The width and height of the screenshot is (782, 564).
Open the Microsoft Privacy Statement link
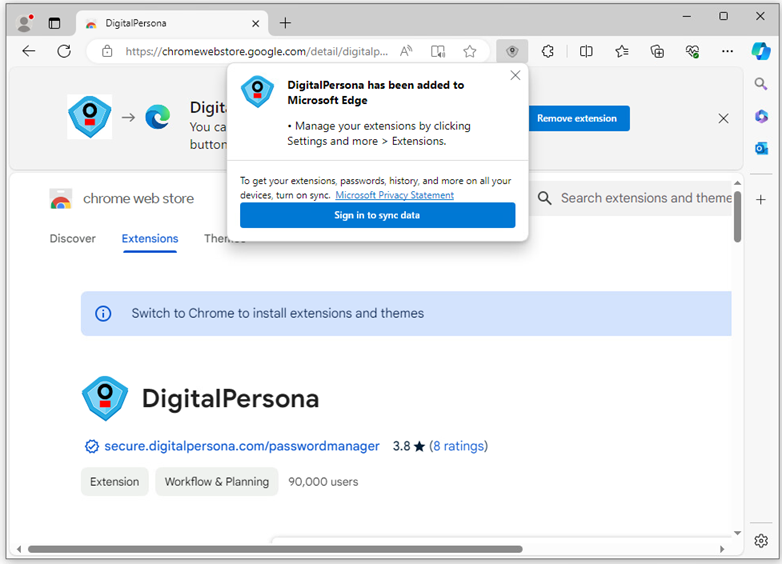pyautogui.click(x=394, y=195)
